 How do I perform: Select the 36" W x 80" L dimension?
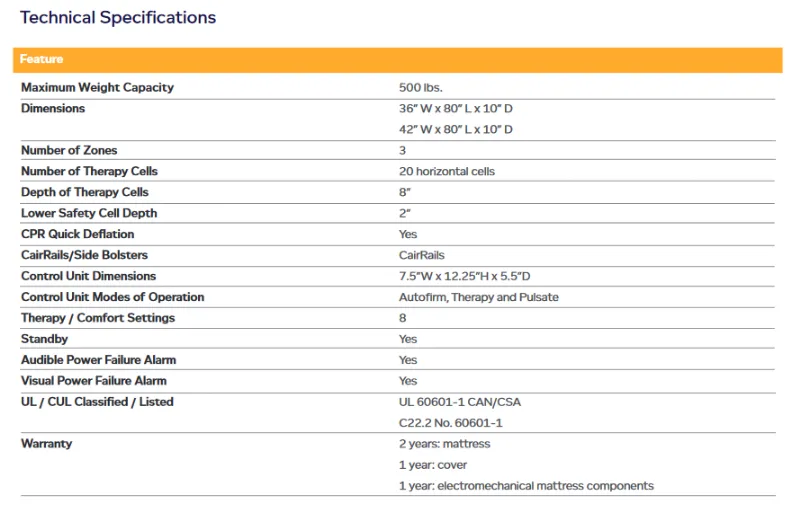455,108
